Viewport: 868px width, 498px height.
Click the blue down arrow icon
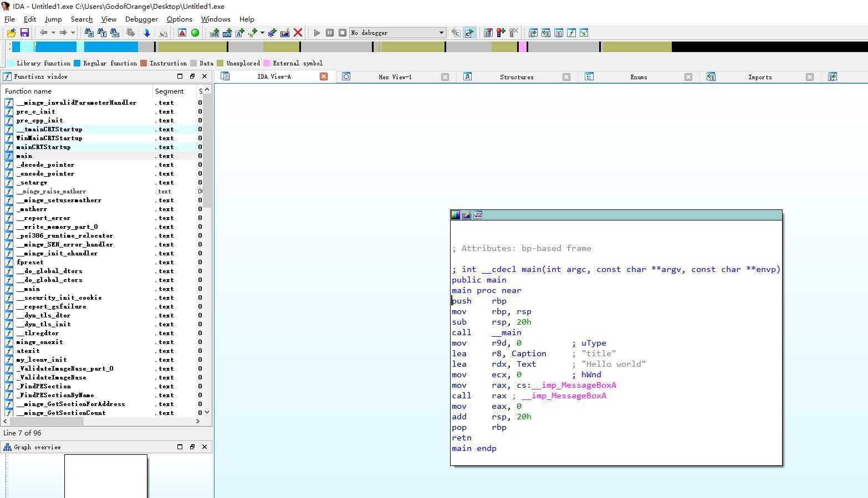147,33
